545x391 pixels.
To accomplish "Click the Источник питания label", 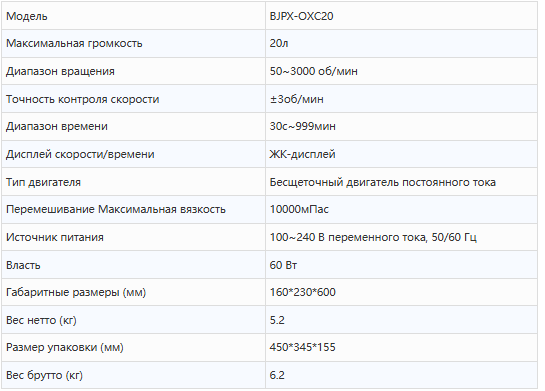I will 55,237.
